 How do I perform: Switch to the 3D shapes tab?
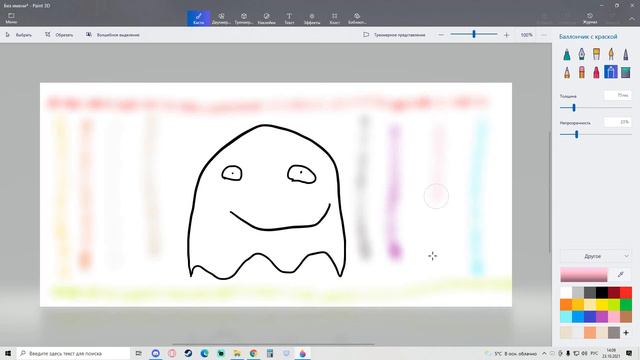244,18
